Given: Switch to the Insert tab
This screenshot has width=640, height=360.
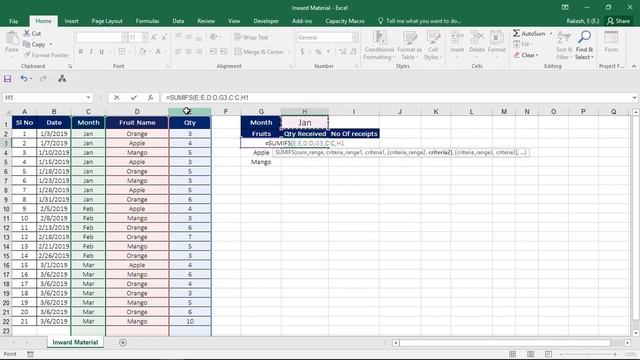Looking at the screenshot, I should point(71,21).
